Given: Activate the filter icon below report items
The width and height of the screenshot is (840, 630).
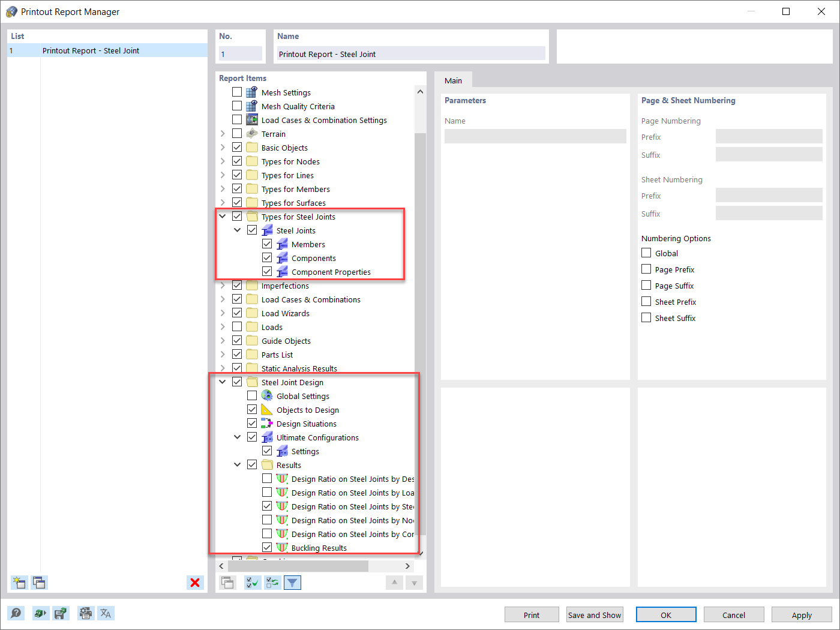Looking at the screenshot, I should coord(292,582).
